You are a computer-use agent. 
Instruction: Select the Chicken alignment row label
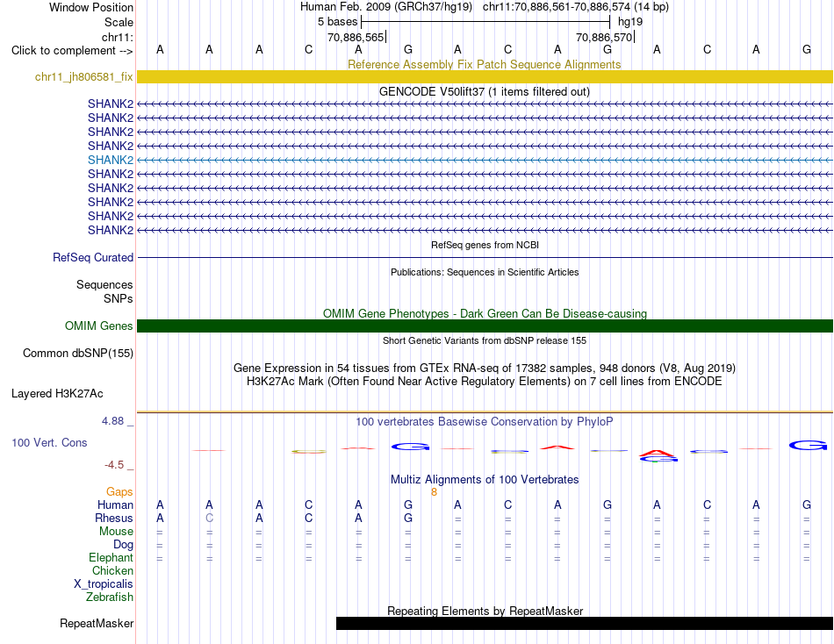click(x=112, y=570)
